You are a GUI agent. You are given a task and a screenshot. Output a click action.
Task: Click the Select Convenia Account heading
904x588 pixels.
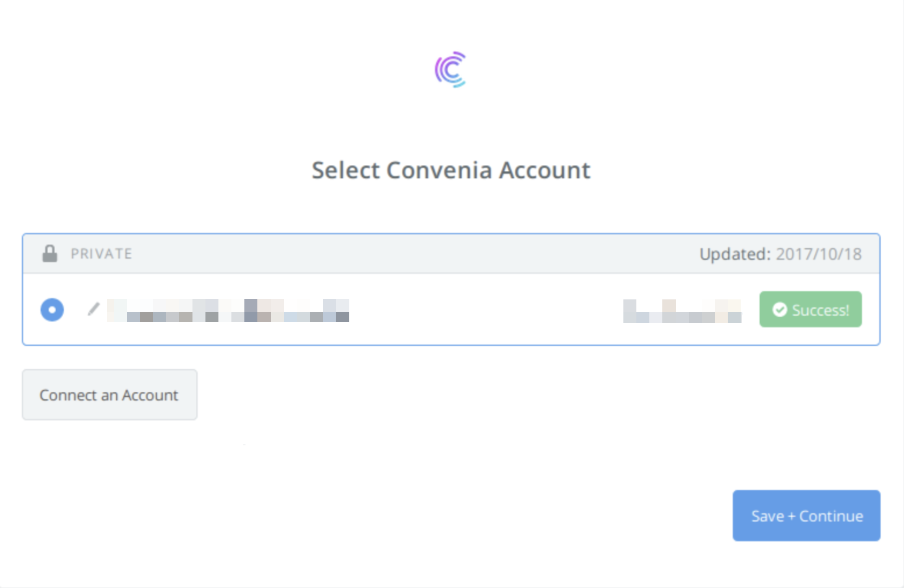point(451,170)
